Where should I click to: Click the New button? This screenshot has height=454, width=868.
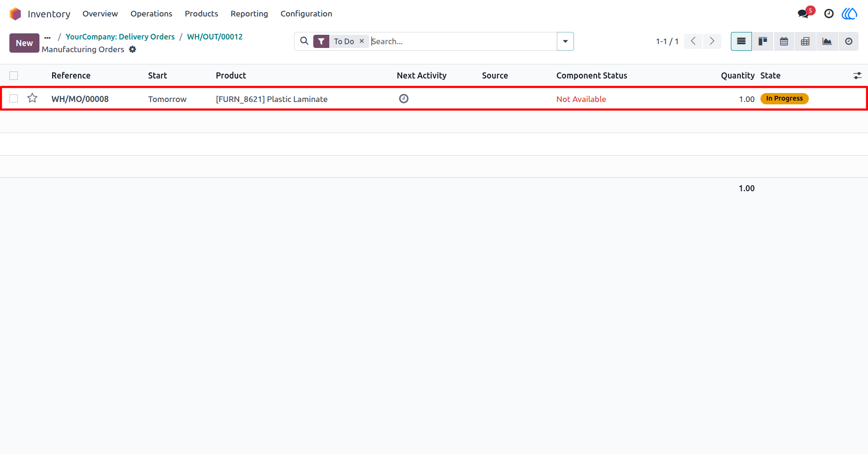[x=24, y=43]
